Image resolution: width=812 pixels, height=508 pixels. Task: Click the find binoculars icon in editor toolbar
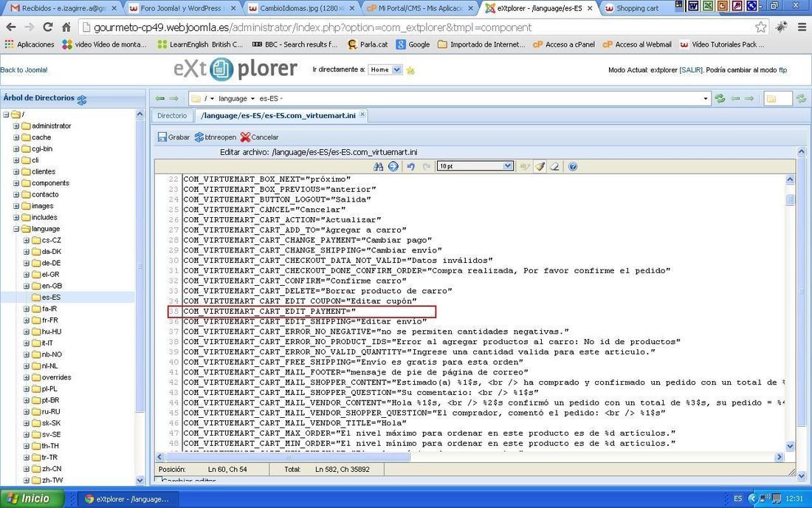(x=379, y=166)
